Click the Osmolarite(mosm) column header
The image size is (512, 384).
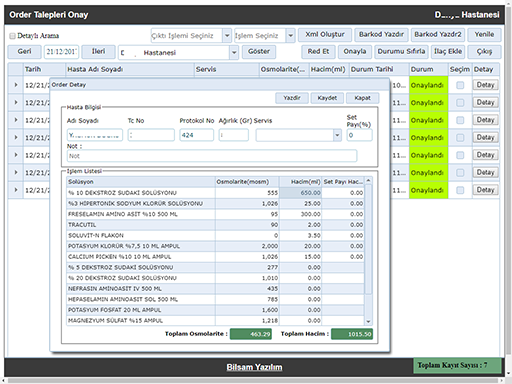click(x=247, y=182)
